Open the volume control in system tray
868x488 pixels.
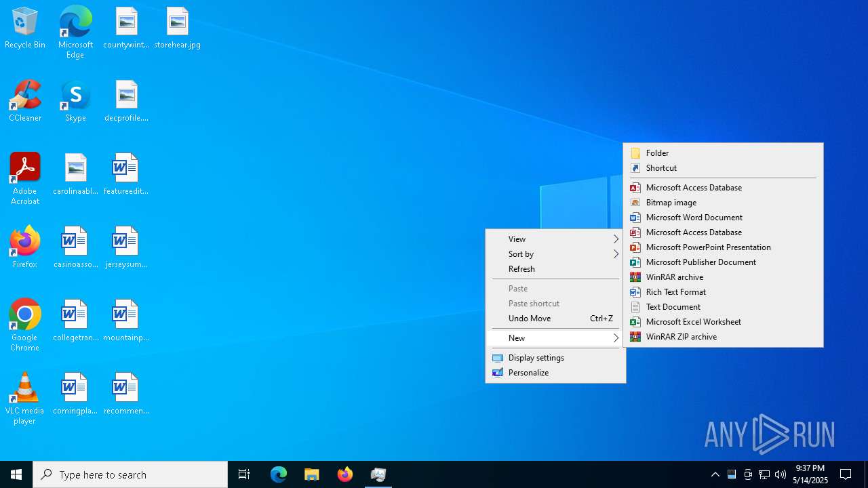click(x=781, y=474)
